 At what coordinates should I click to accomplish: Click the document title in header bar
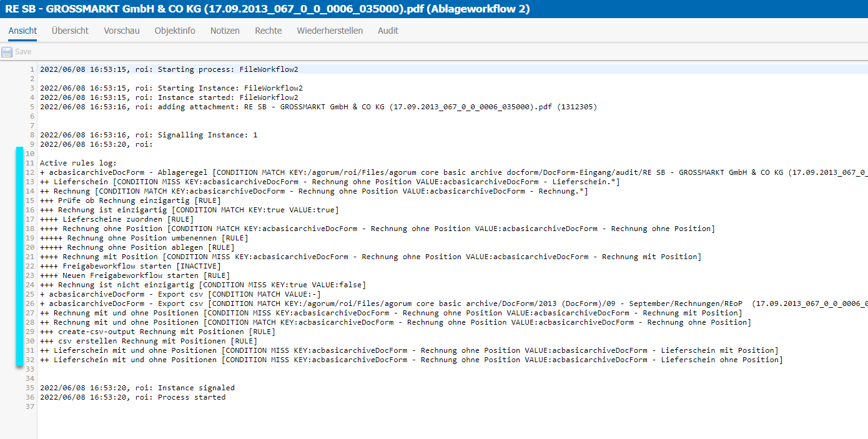(x=264, y=9)
